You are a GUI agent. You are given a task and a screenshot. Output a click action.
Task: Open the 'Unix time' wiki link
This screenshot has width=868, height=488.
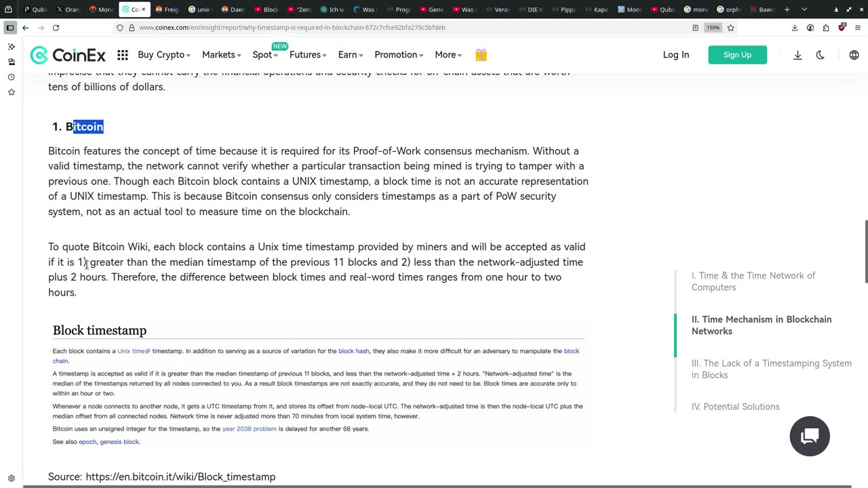[134, 351]
